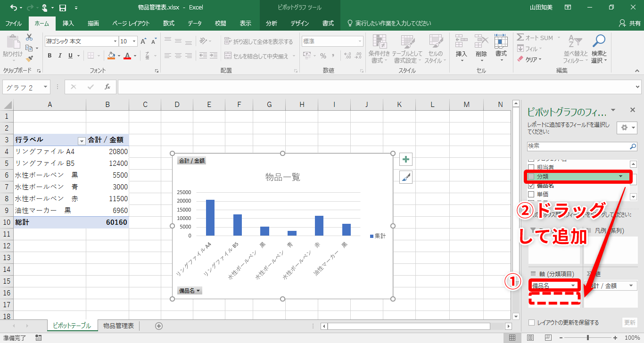The image size is (644, 343).
Task: Open the 分析 PivotChart tools tab
Action: (x=272, y=23)
